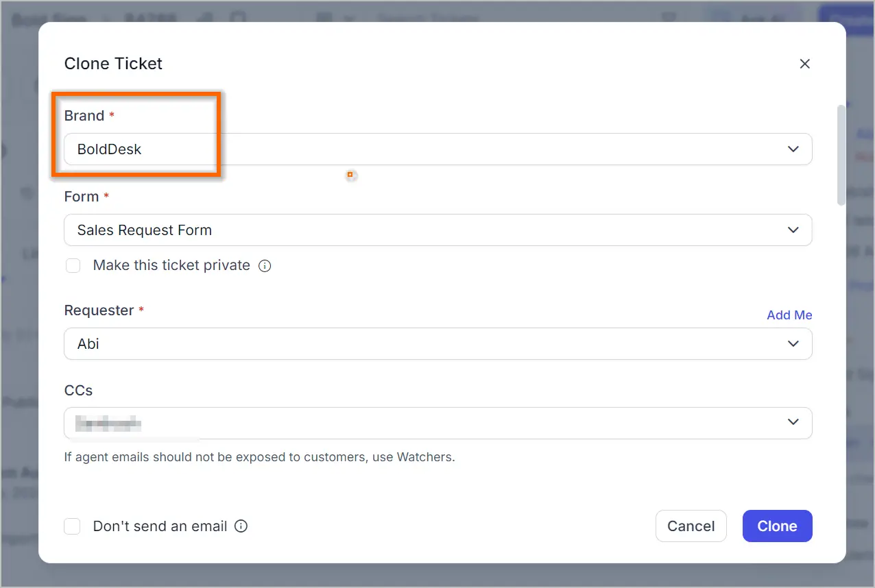The height and width of the screenshot is (588, 875).
Task: Expand the CCs dropdown
Action: (x=438, y=424)
